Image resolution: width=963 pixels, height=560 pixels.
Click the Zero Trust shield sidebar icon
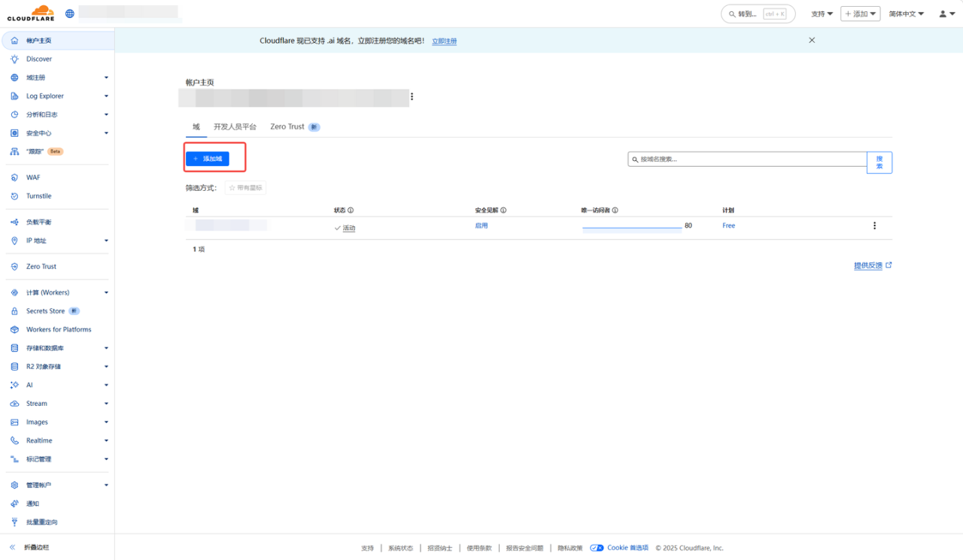tap(14, 266)
